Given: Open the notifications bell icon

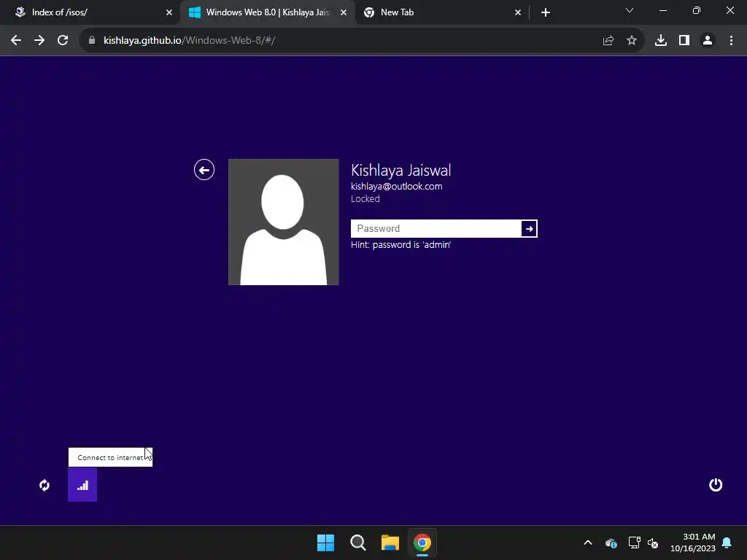Looking at the screenshot, I should [727, 542].
